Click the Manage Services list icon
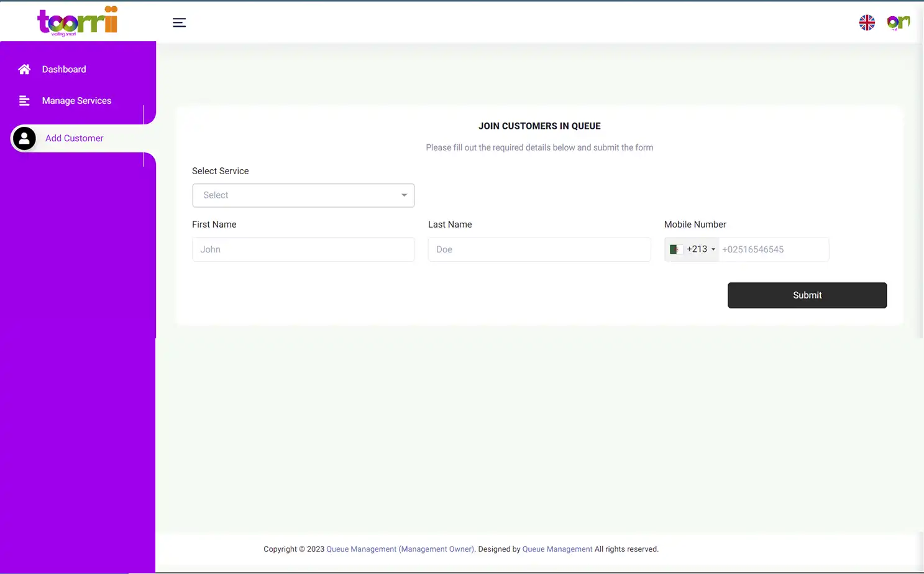Screen dimensions: 924x574 pyautogui.click(x=24, y=100)
